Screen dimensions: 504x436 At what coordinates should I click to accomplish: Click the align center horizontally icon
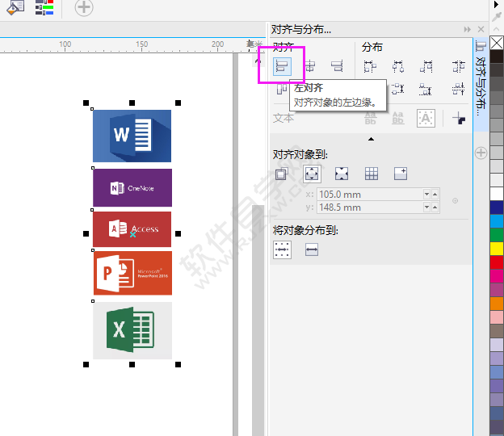309,66
